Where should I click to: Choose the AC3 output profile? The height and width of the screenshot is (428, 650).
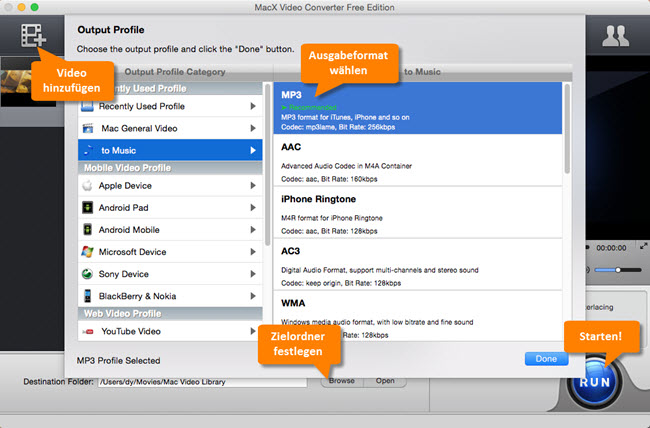[x=417, y=264]
